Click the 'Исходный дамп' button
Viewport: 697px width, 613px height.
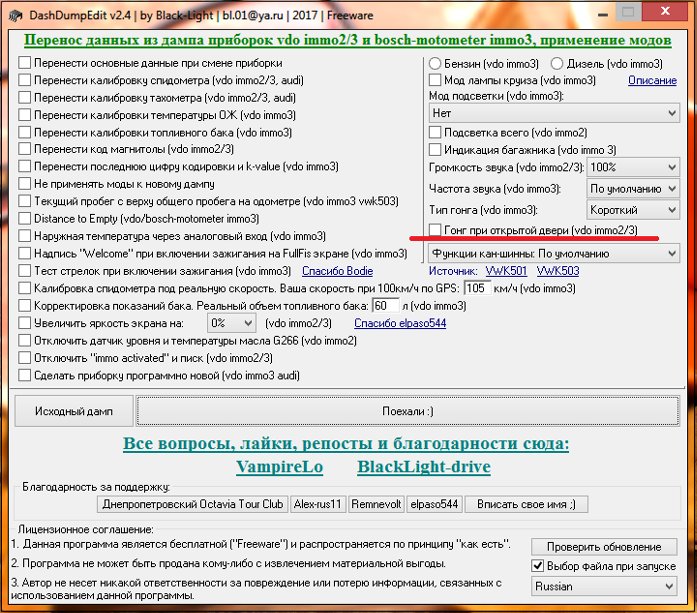click(x=74, y=411)
